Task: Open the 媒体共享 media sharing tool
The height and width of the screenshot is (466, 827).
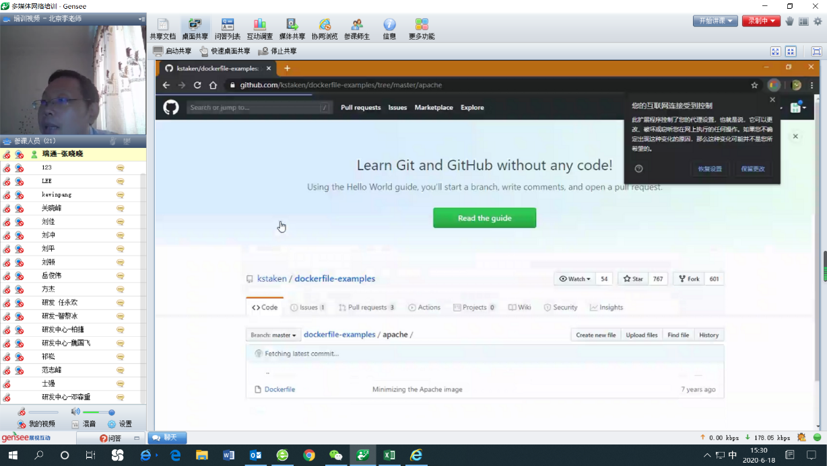Action: (x=292, y=28)
